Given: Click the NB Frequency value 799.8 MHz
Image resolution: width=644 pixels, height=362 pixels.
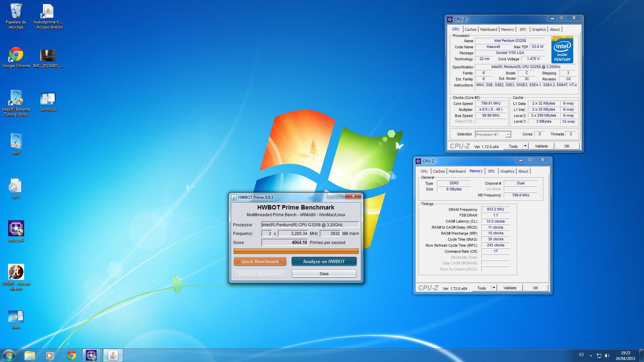Looking at the screenshot, I should click(x=521, y=195).
